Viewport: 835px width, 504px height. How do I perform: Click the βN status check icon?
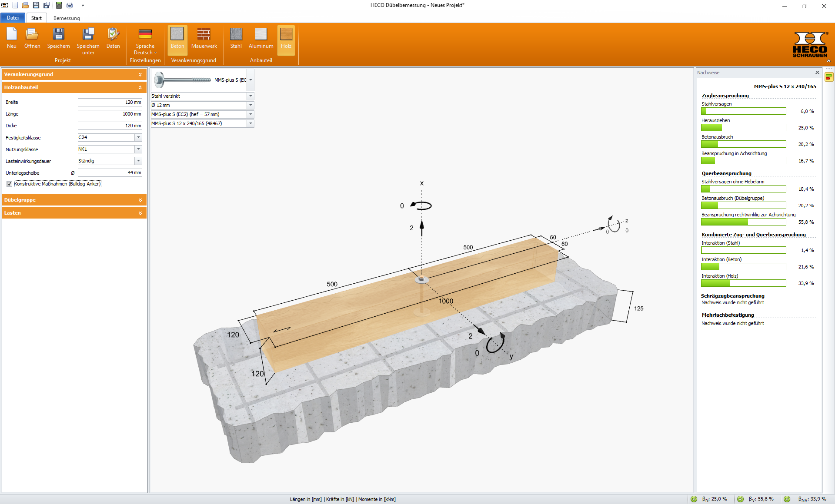694,499
